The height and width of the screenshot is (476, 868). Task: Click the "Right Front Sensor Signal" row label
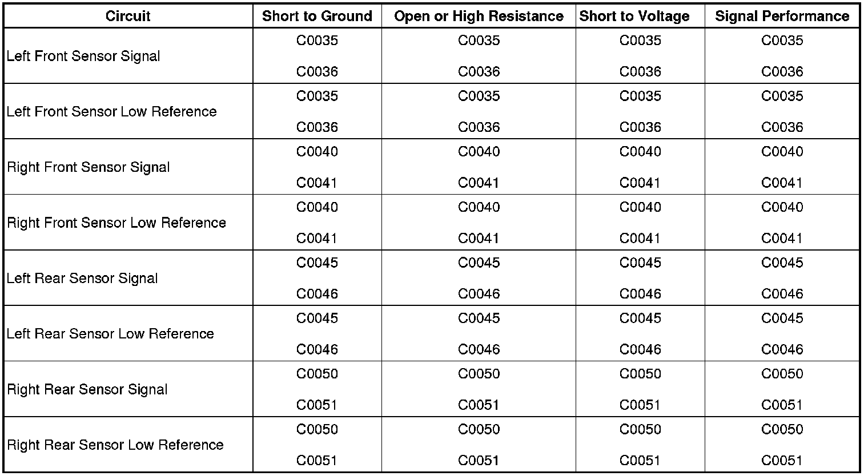tap(89, 167)
